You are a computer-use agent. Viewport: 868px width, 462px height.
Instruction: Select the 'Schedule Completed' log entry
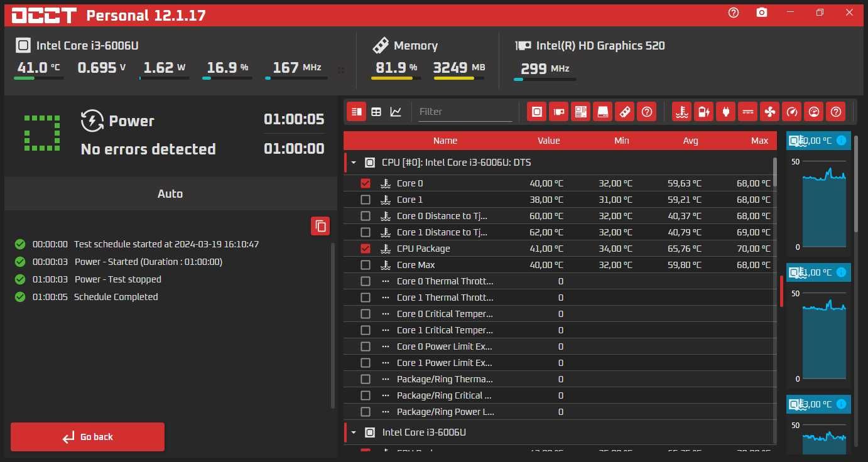[116, 297]
